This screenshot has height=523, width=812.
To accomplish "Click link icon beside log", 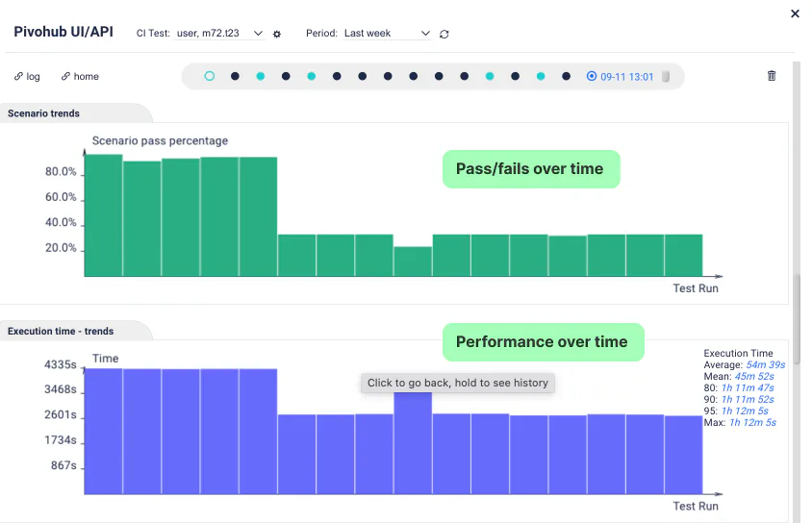I will 18,77.
